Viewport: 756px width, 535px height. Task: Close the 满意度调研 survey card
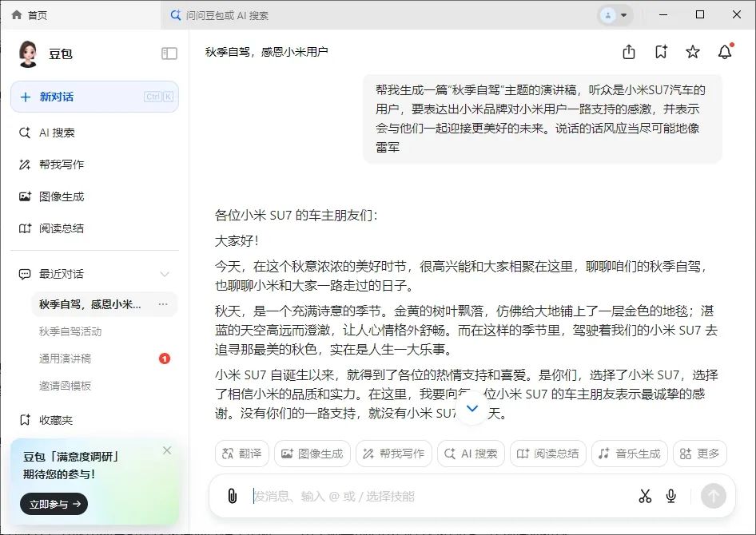[167, 450]
